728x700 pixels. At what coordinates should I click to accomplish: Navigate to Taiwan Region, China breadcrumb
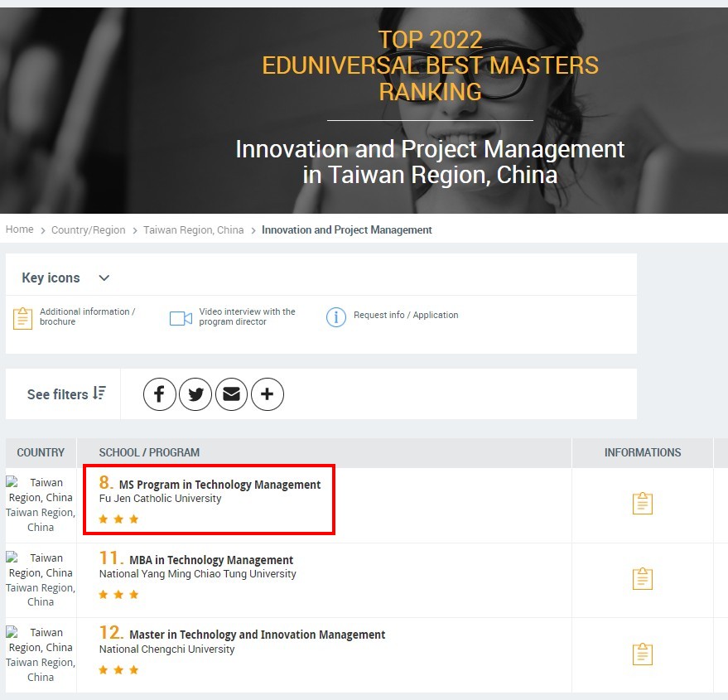coord(193,230)
